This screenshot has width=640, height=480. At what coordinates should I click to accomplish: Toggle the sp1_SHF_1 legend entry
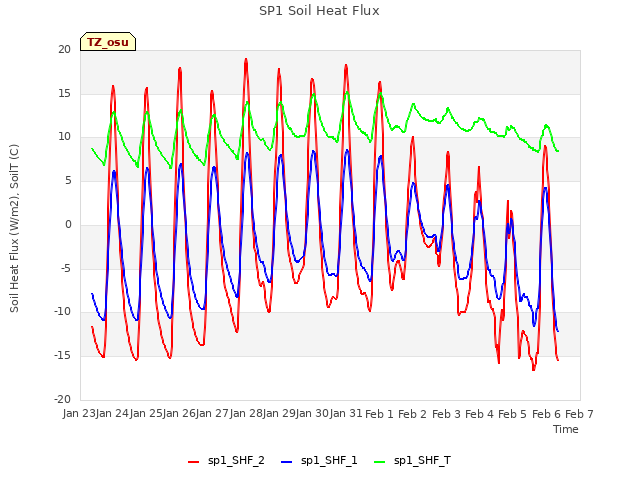pos(319,461)
